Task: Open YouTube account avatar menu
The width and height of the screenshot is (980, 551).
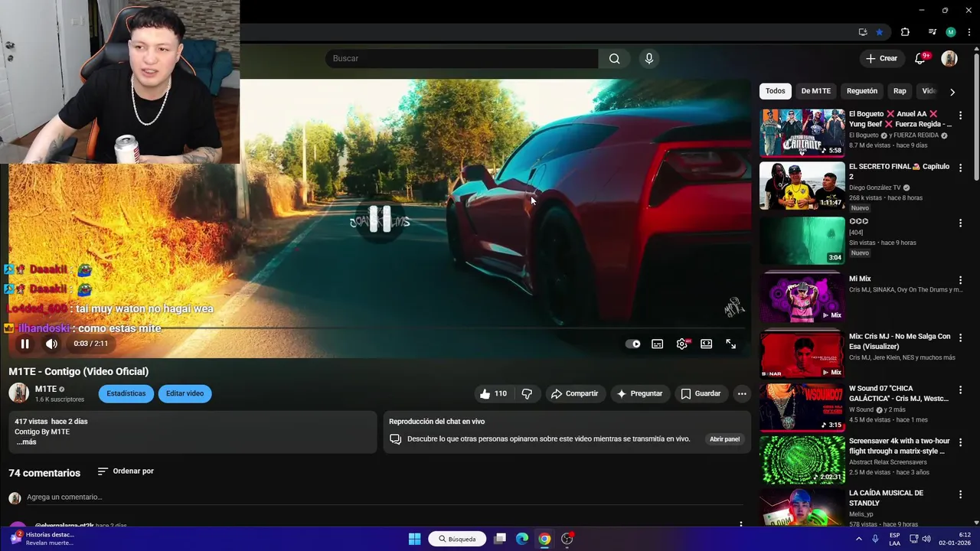Action: coord(949,59)
